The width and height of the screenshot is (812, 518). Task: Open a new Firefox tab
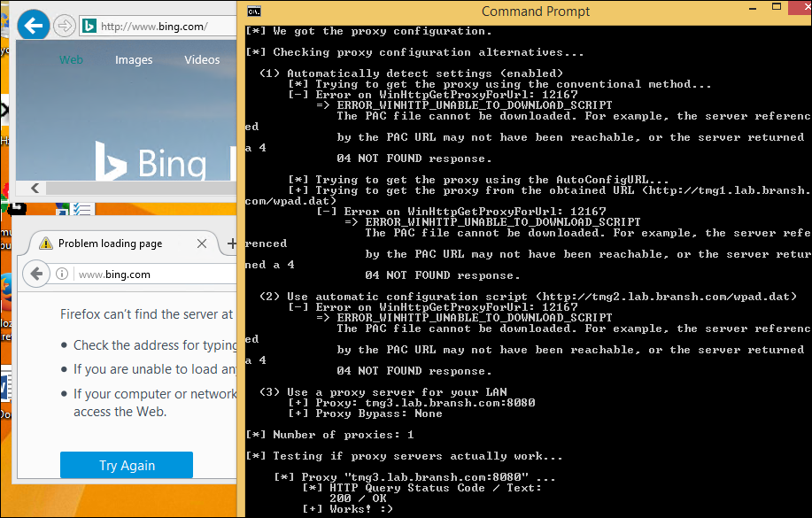point(231,243)
